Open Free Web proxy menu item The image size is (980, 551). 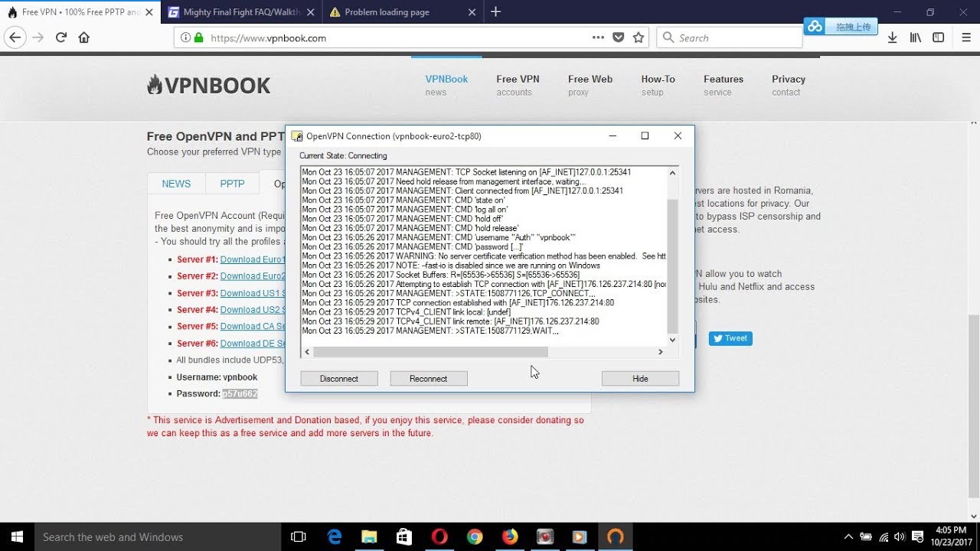coord(590,85)
